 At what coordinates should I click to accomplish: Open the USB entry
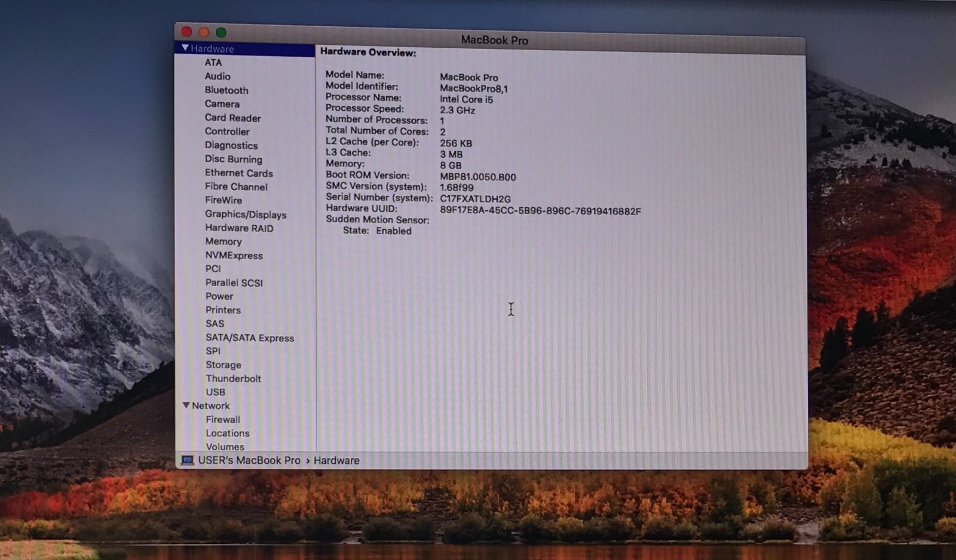216,392
